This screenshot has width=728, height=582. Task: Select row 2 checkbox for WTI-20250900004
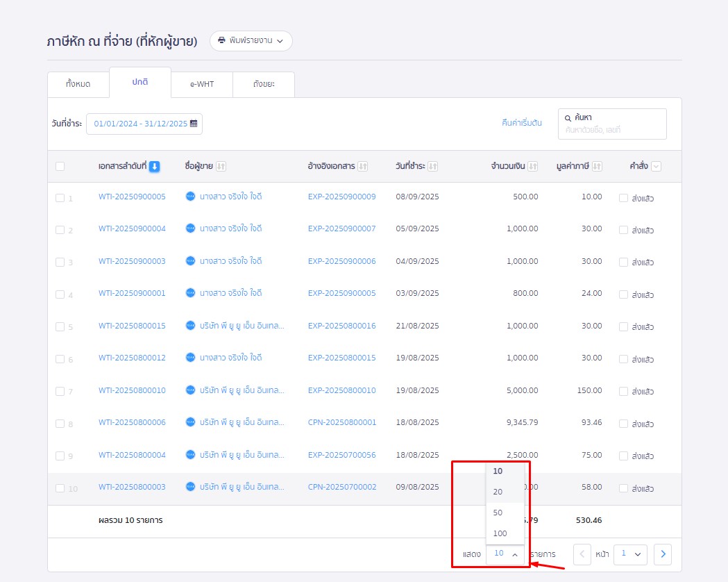coord(60,230)
